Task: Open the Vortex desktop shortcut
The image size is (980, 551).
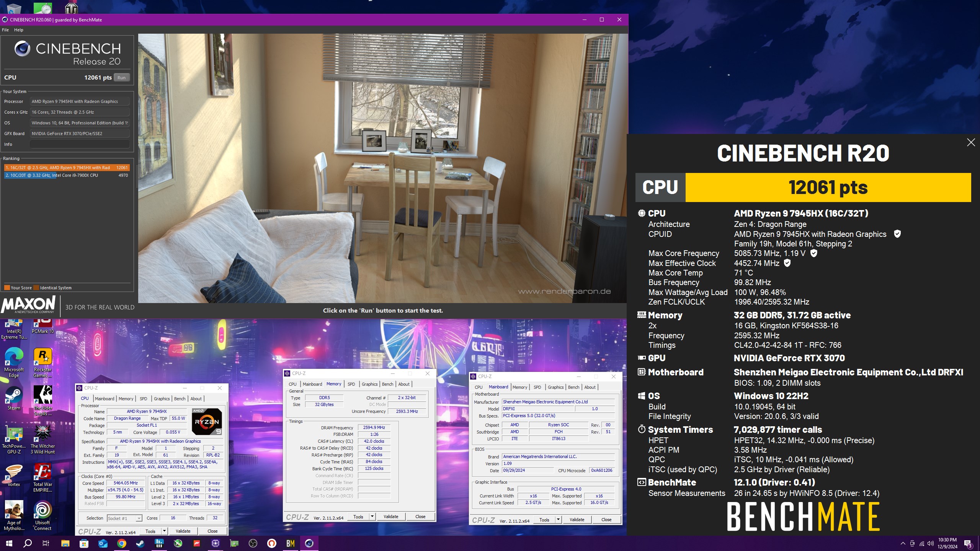Action: tap(14, 475)
